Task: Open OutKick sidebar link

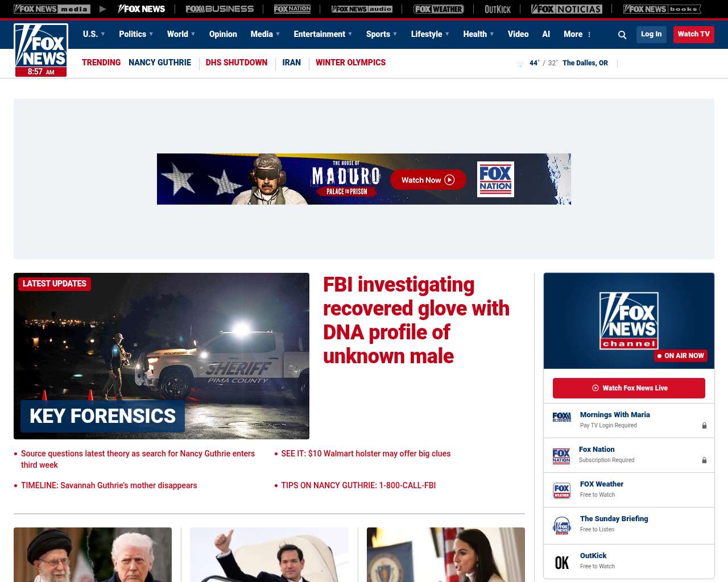Action: click(593, 556)
